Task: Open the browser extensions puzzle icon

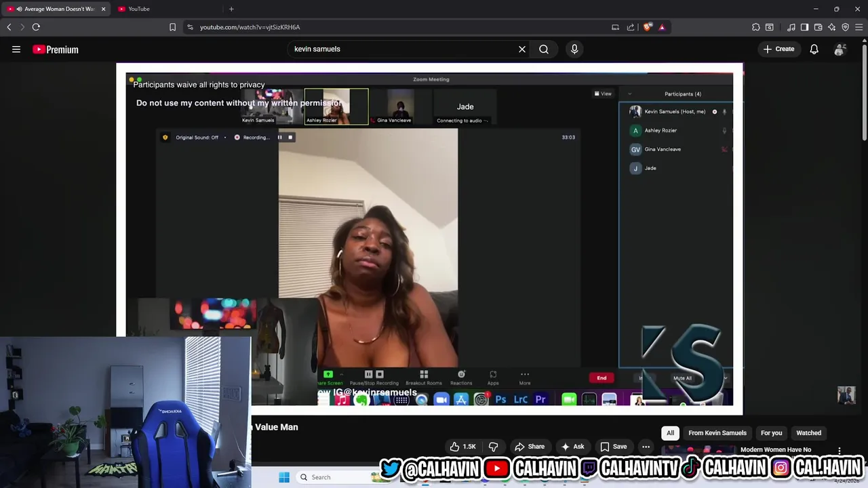Action: (x=755, y=27)
